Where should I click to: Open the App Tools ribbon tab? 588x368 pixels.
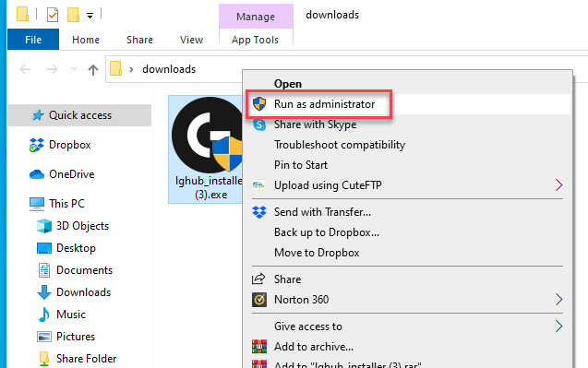pyautogui.click(x=255, y=40)
